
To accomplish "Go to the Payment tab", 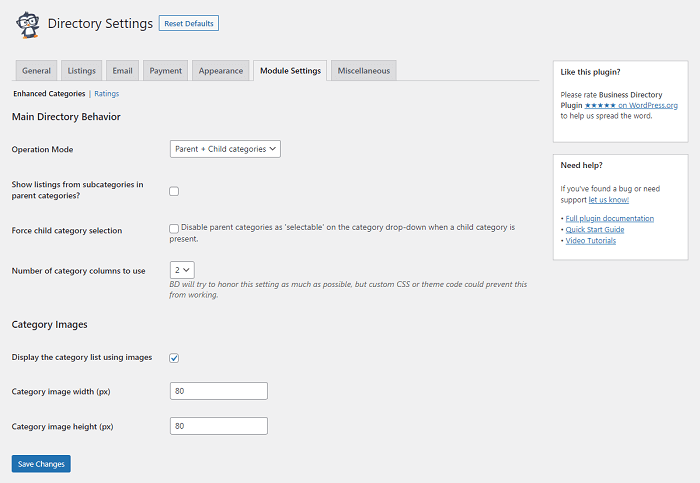I will [x=166, y=71].
